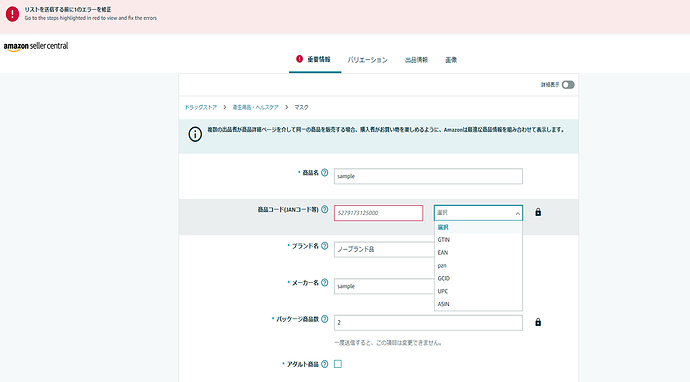Select the 選択 placeholder option in list

478,227
